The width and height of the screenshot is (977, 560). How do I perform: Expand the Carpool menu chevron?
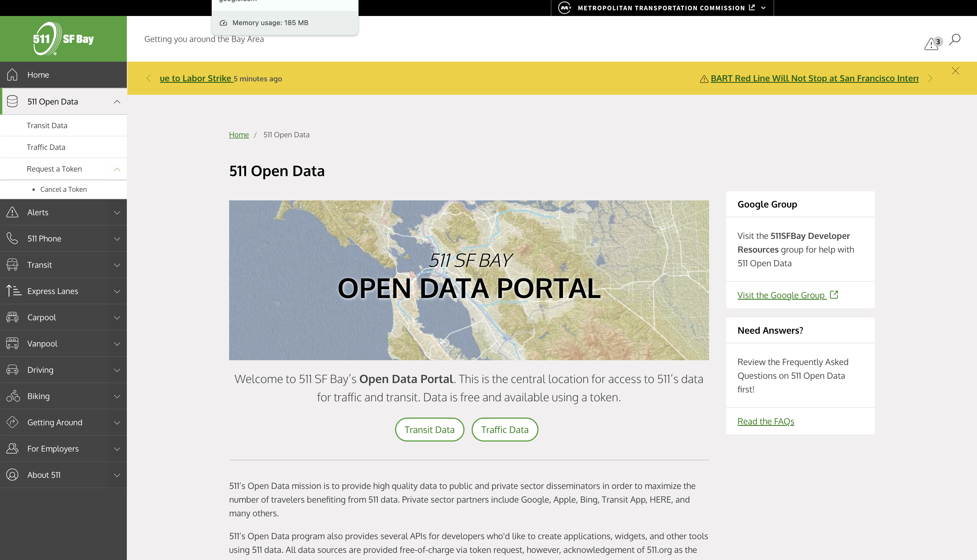(117, 318)
